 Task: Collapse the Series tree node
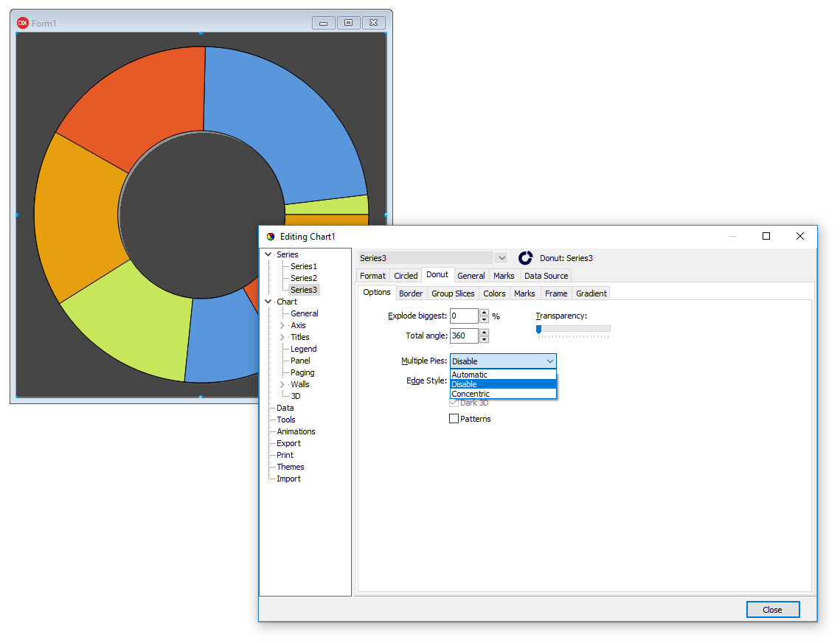coord(268,254)
